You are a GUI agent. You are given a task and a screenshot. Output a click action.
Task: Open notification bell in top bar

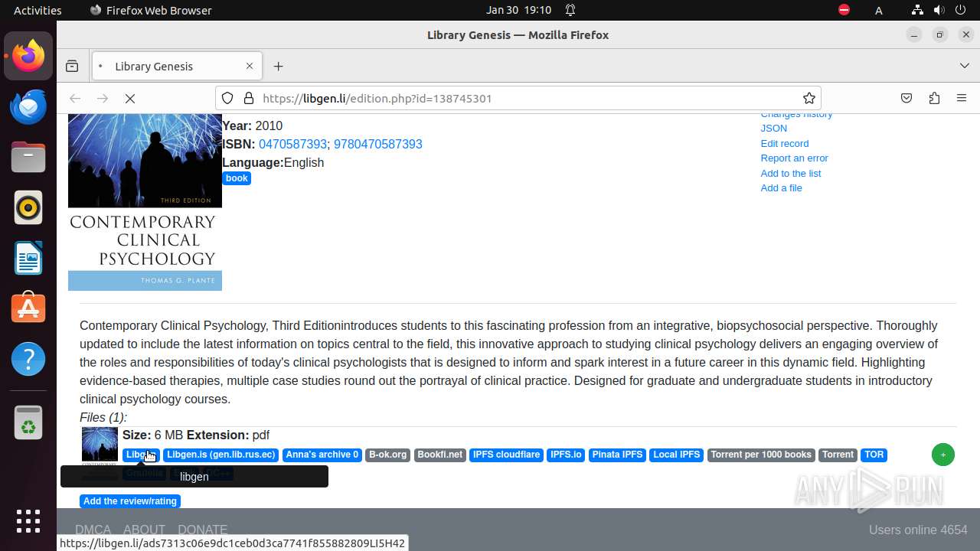pos(570,10)
